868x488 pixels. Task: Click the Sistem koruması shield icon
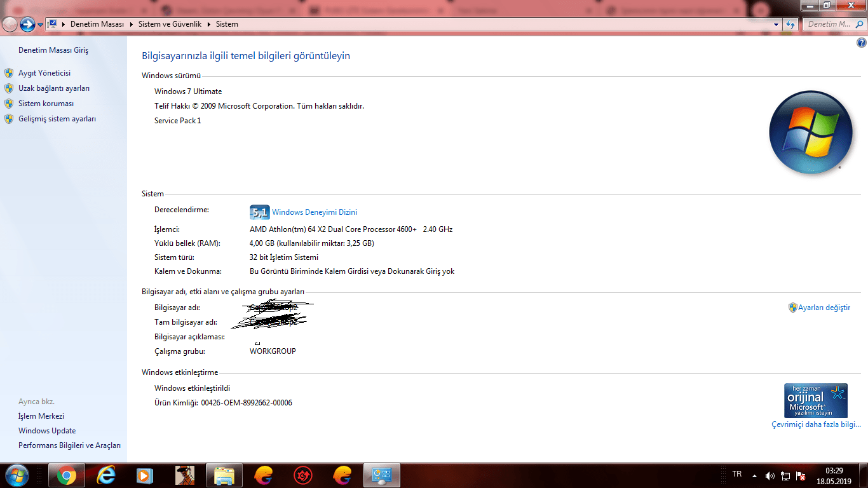(x=9, y=104)
